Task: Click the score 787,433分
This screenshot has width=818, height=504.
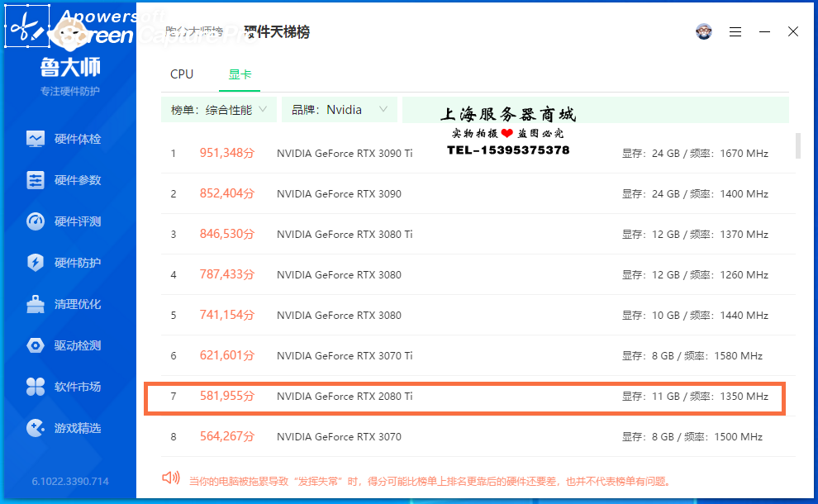Action: tap(227, 274)
